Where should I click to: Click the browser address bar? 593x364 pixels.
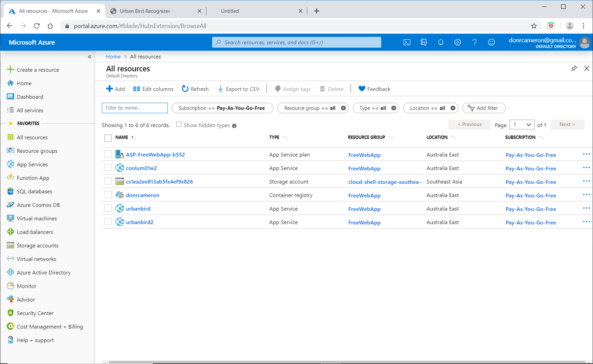point(298,26)
